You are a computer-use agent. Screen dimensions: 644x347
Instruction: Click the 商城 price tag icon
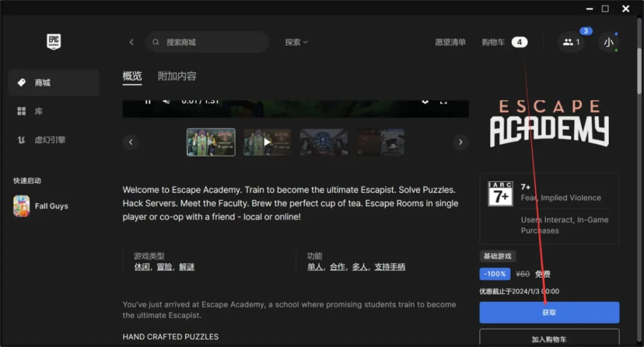[21, 82]
